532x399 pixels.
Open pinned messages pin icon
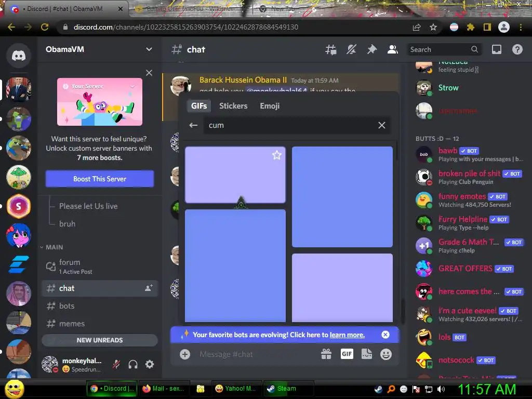click(372, 49)
